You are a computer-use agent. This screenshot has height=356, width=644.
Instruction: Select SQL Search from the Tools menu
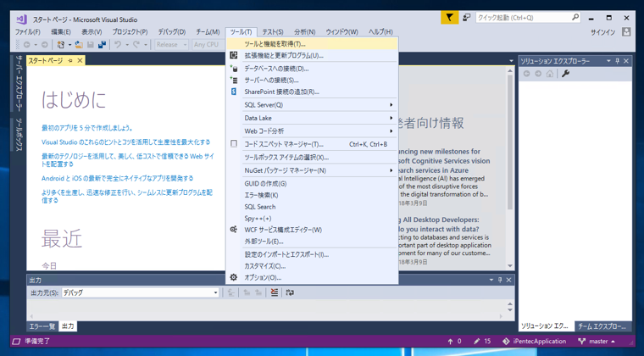[x=312, y=207]
